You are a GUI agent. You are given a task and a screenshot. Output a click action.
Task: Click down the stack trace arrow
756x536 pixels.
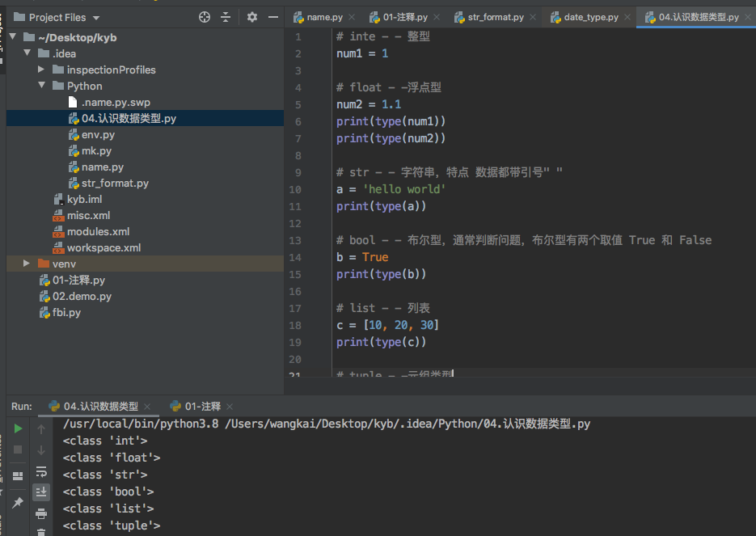[41, 449]
